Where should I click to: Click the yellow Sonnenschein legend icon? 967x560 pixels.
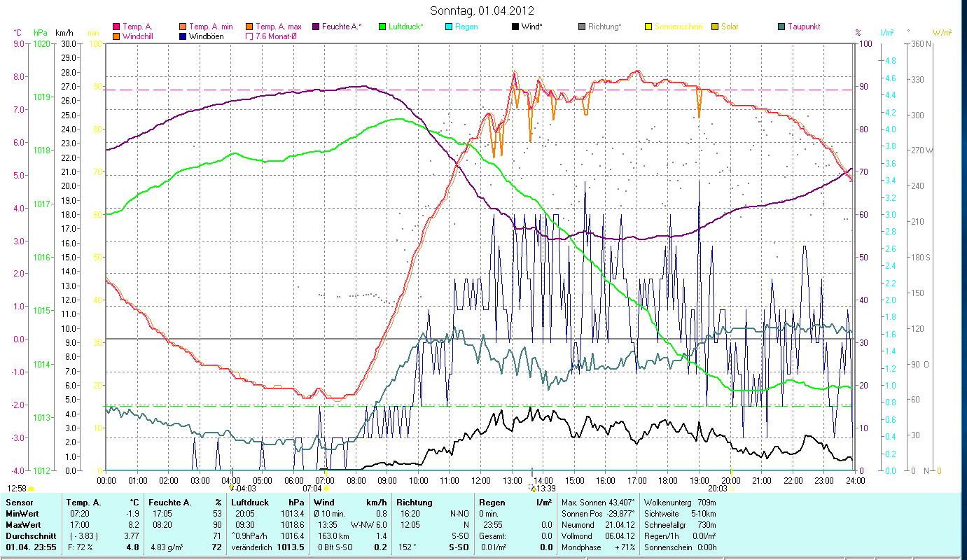(x=648, y=27)
